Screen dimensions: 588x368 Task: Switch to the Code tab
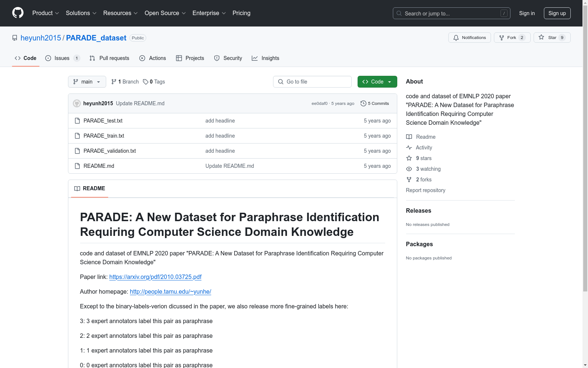point(26,58)
